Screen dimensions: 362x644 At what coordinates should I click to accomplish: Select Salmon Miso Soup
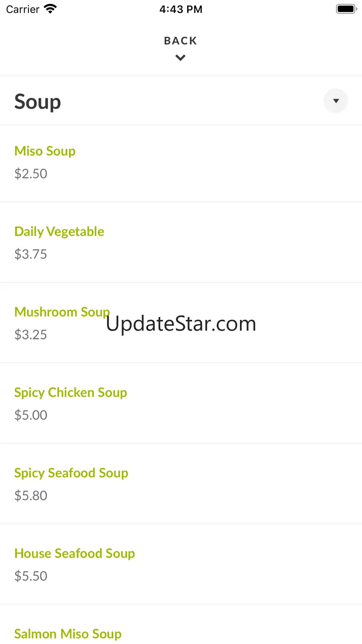click(x=68, y=634)
